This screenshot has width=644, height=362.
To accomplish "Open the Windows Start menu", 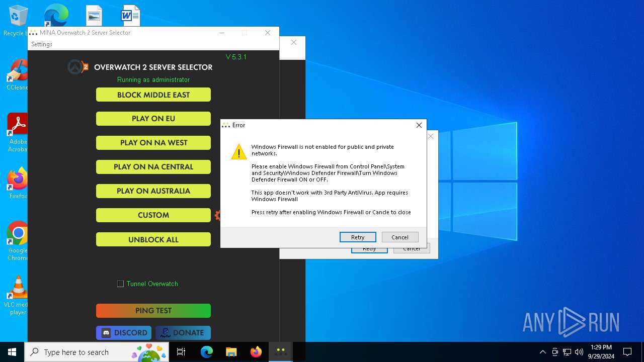I will (12, 352).
